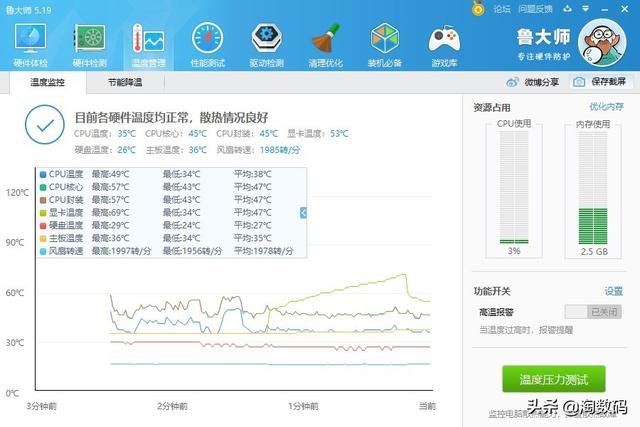Click the Weibo share icon

512,82
